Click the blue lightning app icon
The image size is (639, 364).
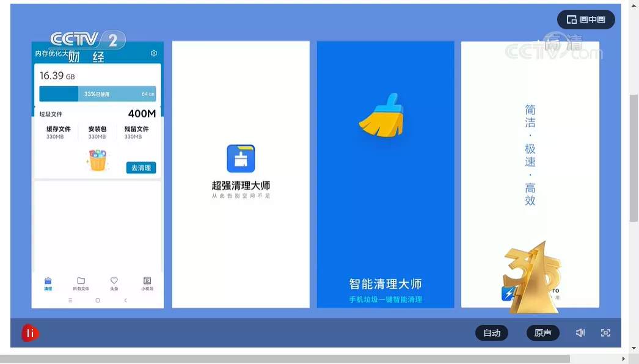(508, 293)
